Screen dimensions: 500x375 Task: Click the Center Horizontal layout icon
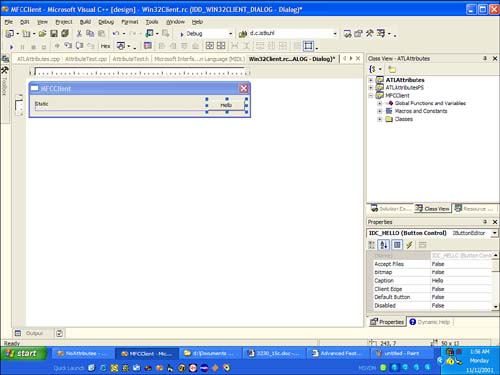coord(221,46)
